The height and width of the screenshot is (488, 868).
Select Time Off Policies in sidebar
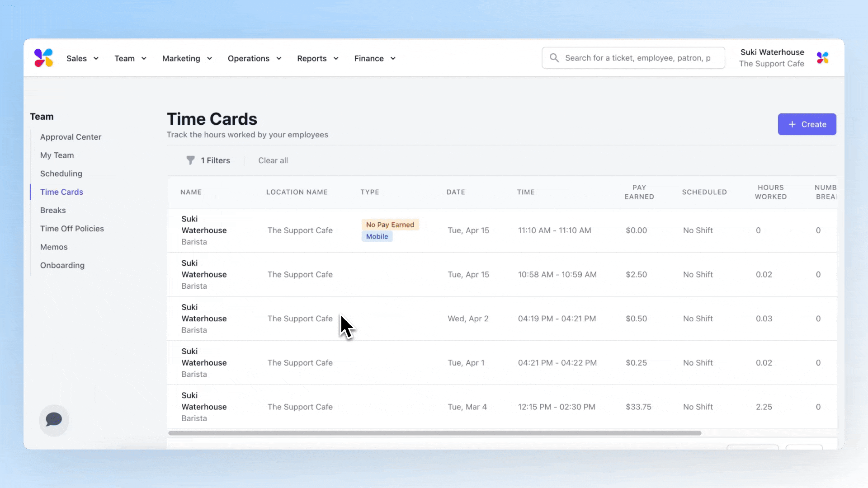click(72, 229)
